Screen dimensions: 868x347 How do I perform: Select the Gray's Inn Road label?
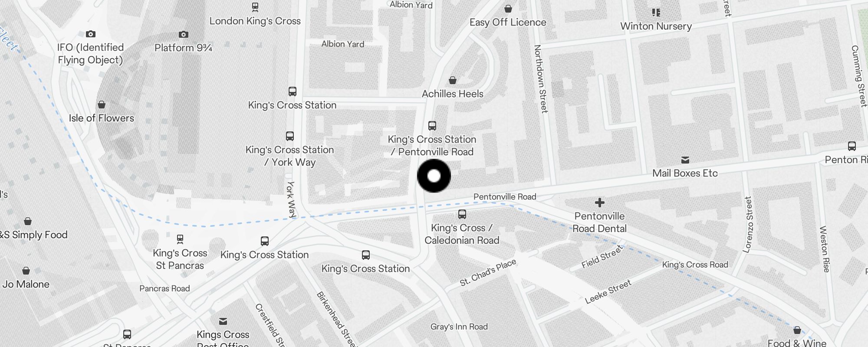[x=459, y=327]
